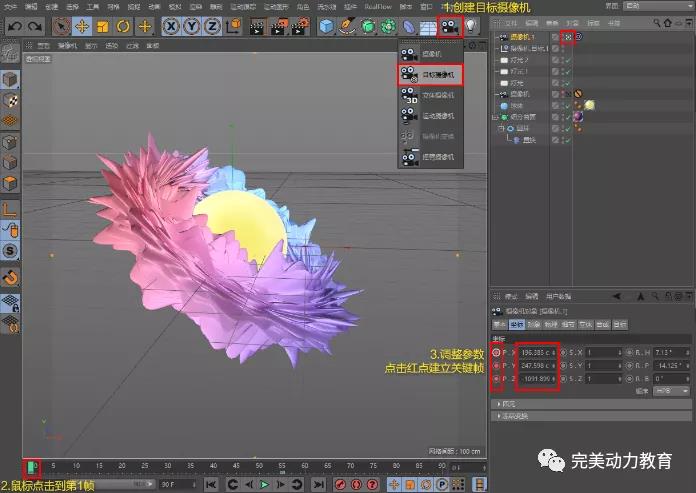Select the Move tool
696x493 pixels.
(x=82, y=26)
